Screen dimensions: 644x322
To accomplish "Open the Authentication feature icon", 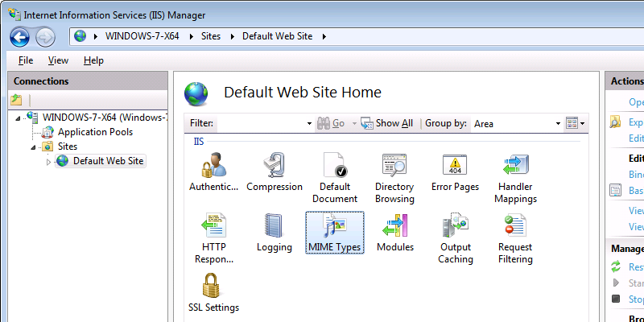I will [213, 172].
